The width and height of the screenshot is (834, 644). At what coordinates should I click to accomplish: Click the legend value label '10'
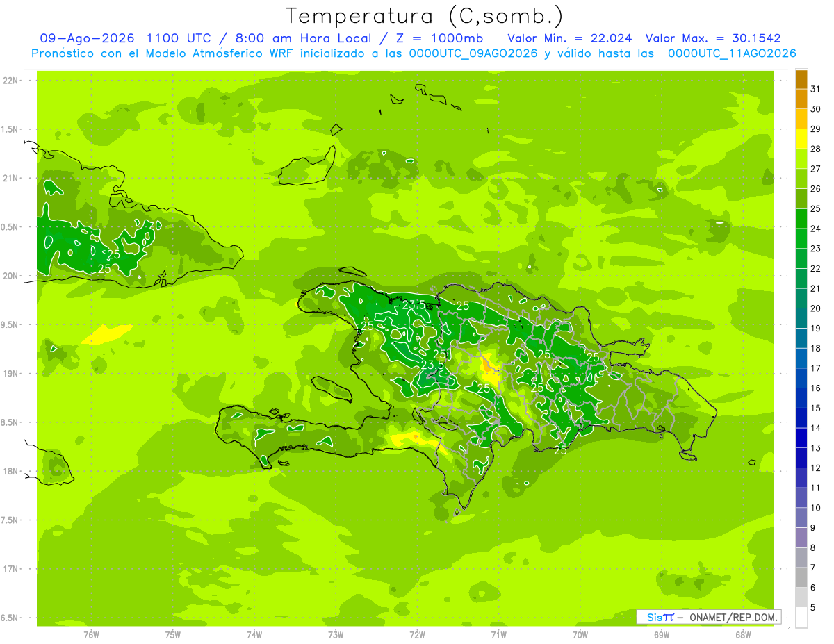click(815, 508)
